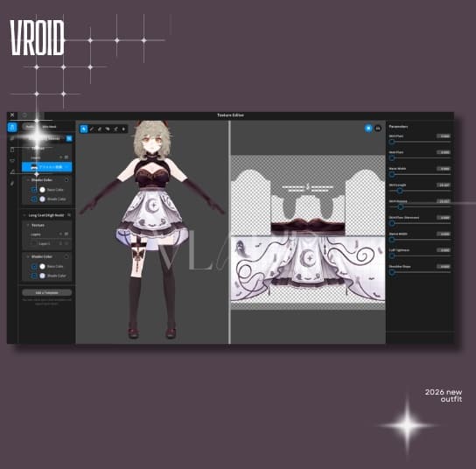Screen dimensions: 476x469
Task: Reset the first Shader Color group
Action: pyautogui.click(x=66, y=180)
